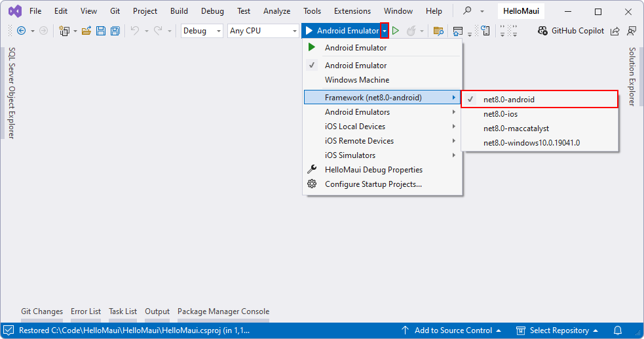Click Add to Source Control
The width and height of the screenshot is (644, 339).
coord(451,330)
